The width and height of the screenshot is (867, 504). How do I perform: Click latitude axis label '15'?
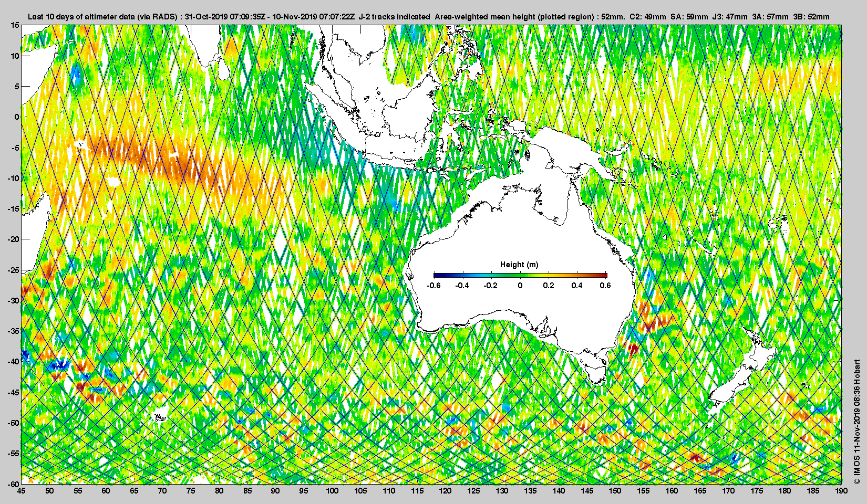15,25
